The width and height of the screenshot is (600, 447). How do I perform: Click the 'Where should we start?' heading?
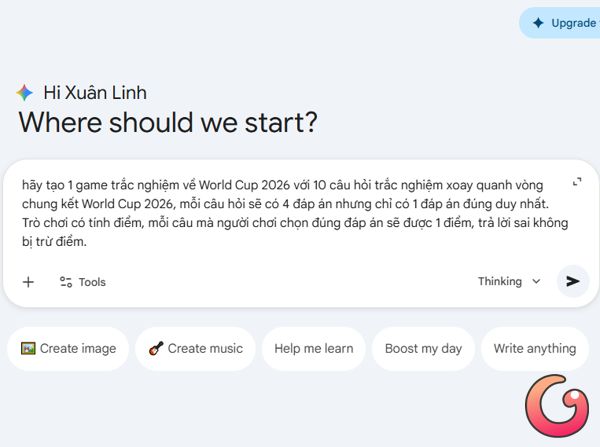(x=168, y=123)
